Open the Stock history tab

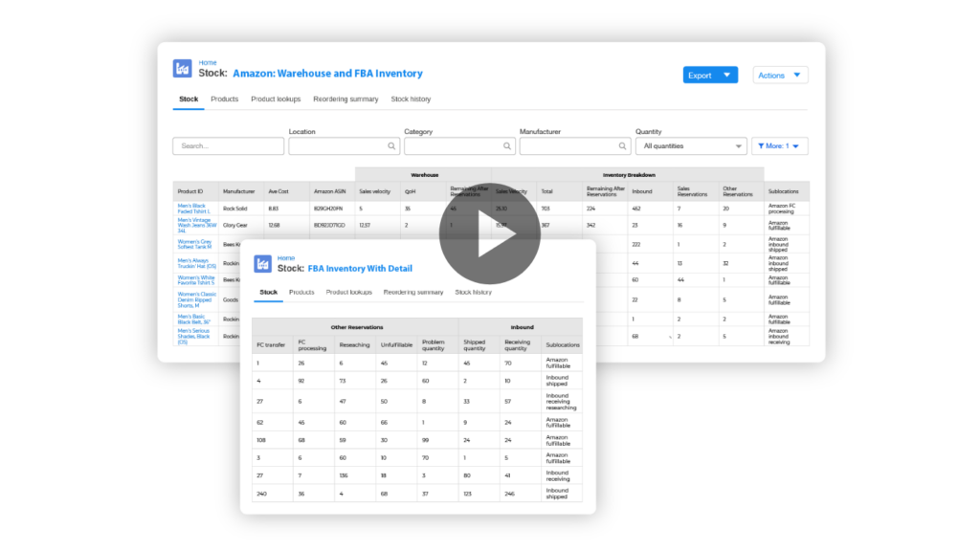[411, 99]
